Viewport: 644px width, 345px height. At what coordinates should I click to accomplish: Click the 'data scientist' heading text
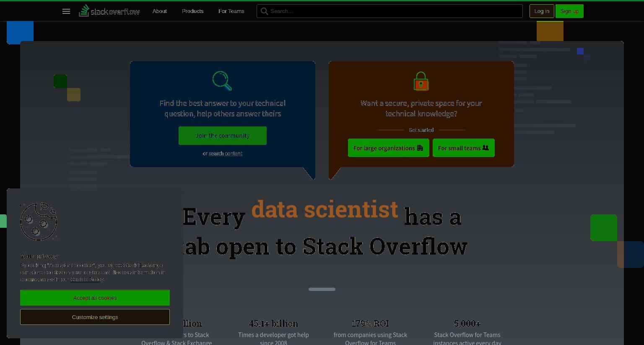tap(325, 209)
